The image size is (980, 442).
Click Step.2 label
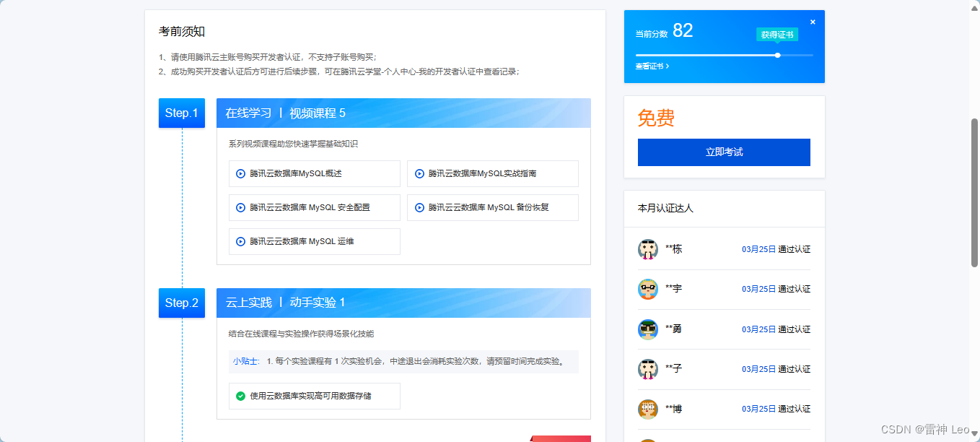pyautogui.click(x=182, y=303)
